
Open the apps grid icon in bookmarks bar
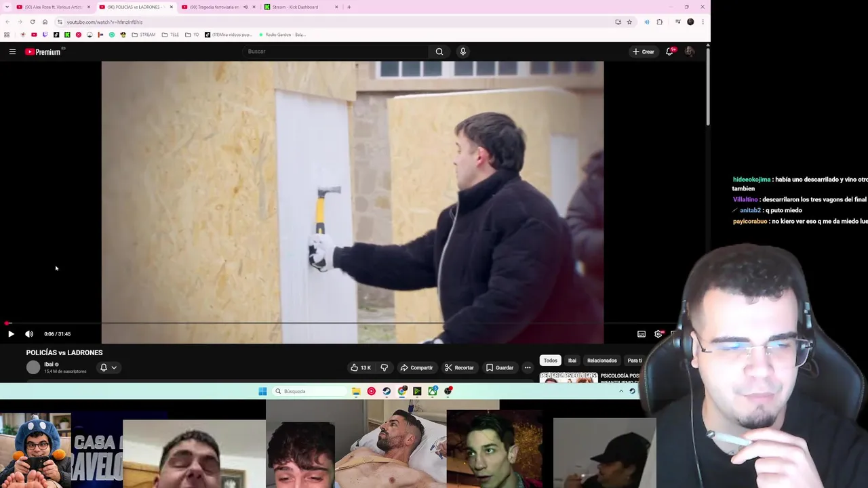pyautogui.click(x=7, y=35)
